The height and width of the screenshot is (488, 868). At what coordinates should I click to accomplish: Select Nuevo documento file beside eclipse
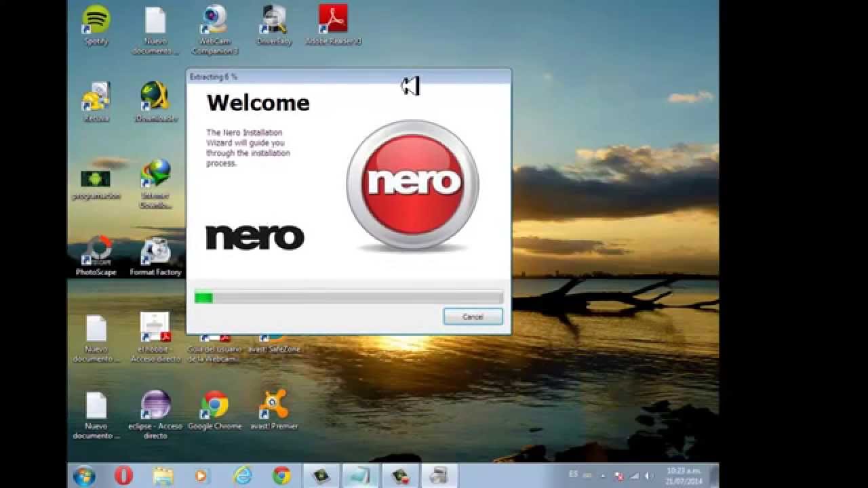tap(96, 415)
